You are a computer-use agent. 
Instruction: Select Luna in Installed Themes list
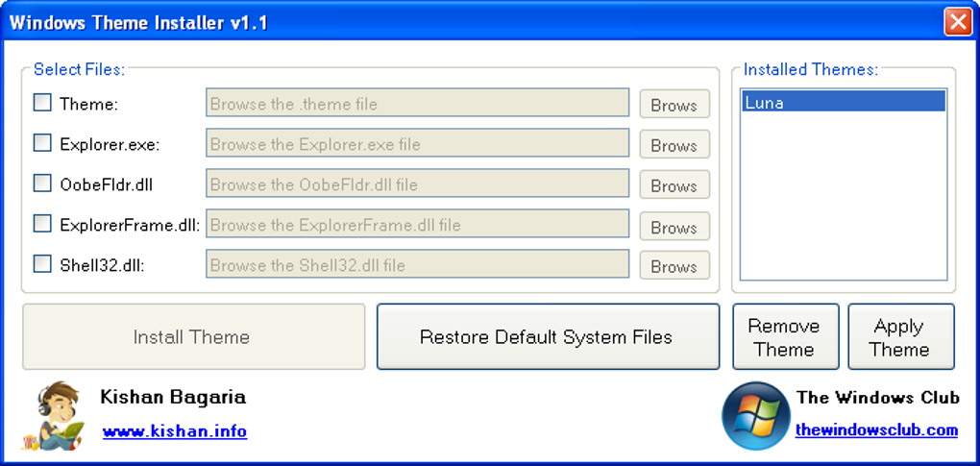coord(843,102)
